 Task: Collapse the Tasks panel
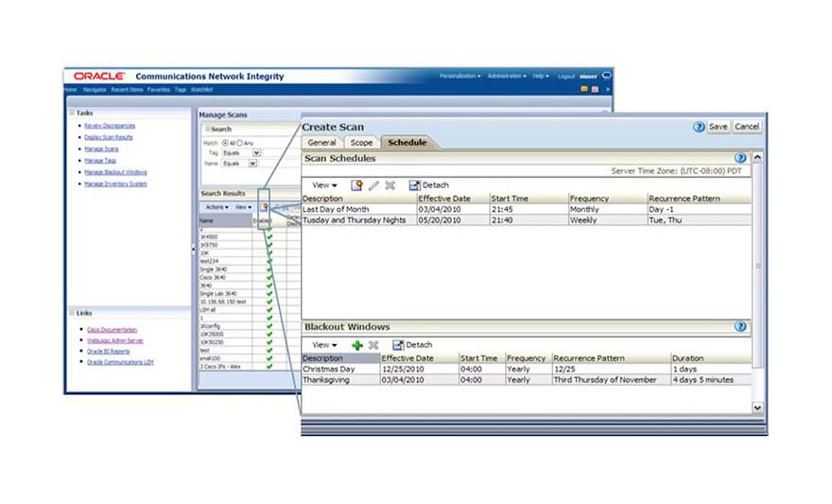(x=72, y=113)
